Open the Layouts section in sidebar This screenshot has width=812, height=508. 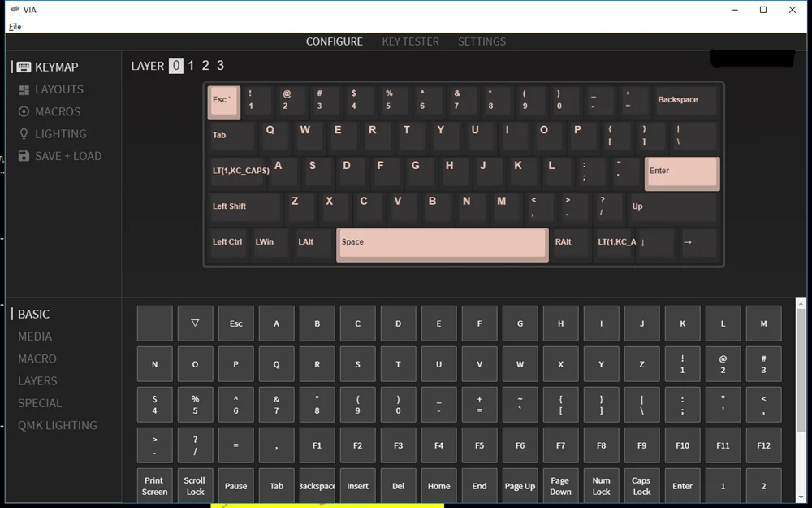(x=51, y=89)
